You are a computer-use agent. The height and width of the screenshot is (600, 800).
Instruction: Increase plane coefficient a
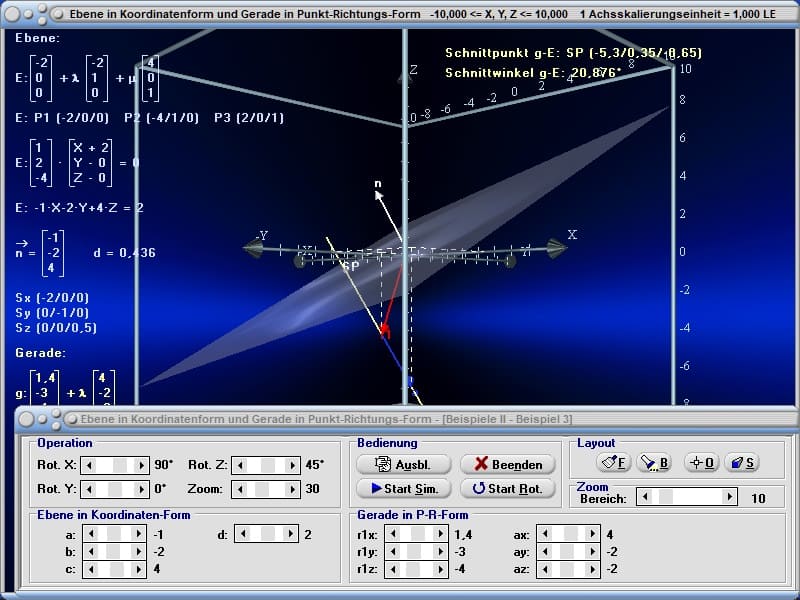click(138, 534)
